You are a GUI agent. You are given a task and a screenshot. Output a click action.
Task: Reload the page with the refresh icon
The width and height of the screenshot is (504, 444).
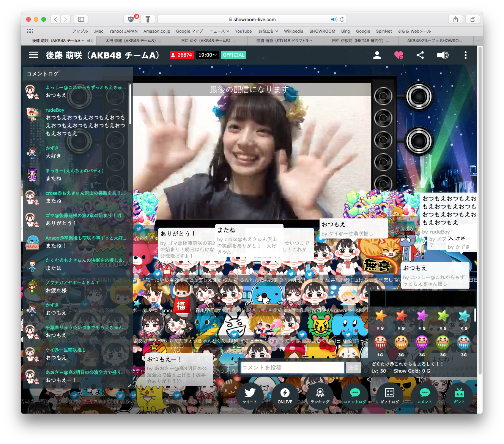[342, 19]
